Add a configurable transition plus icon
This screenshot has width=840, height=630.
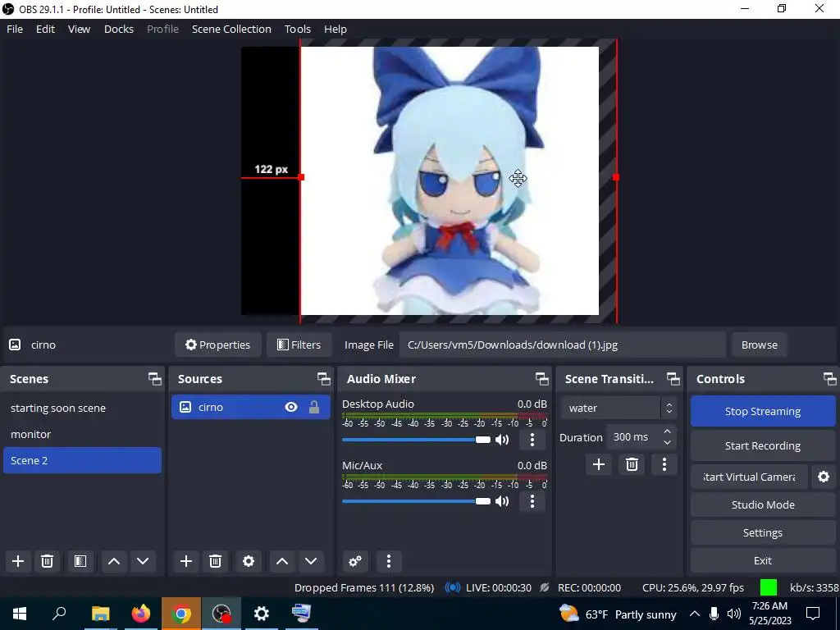[x=599, y=464]
